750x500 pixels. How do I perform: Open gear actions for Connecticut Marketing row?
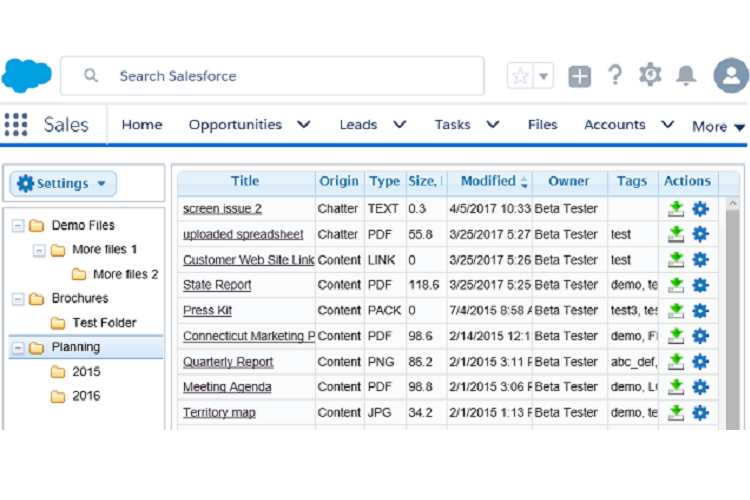[x=700, y=336]
